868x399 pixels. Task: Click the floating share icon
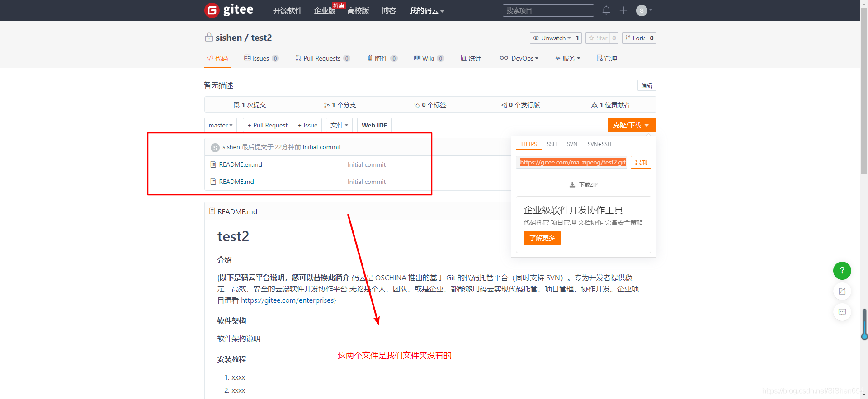point(842,291)
